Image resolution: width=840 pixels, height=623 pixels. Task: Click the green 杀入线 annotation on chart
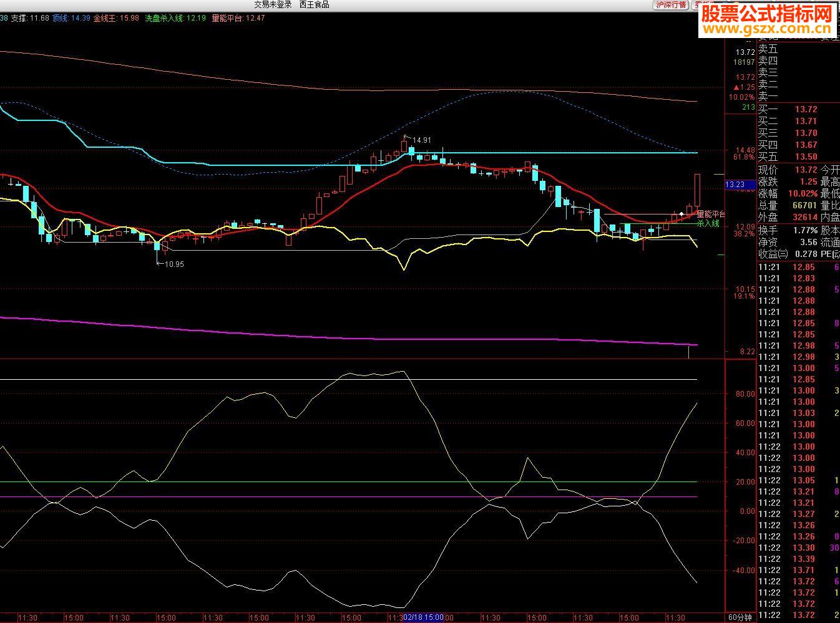[x=708, y=223]
